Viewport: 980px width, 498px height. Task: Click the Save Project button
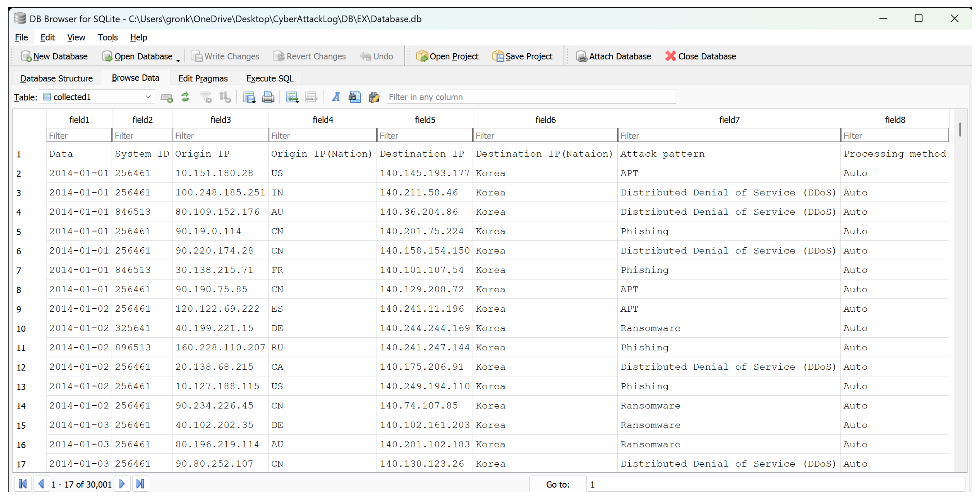point(522,56)
